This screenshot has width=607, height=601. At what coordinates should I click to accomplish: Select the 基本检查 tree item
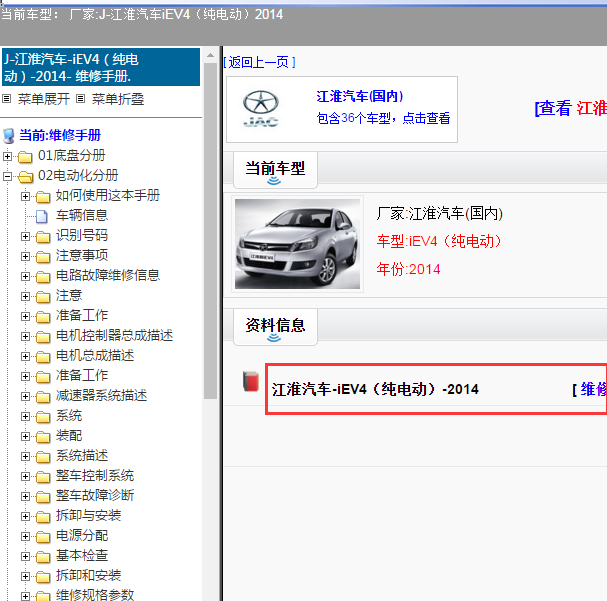[x=82, y=556]
